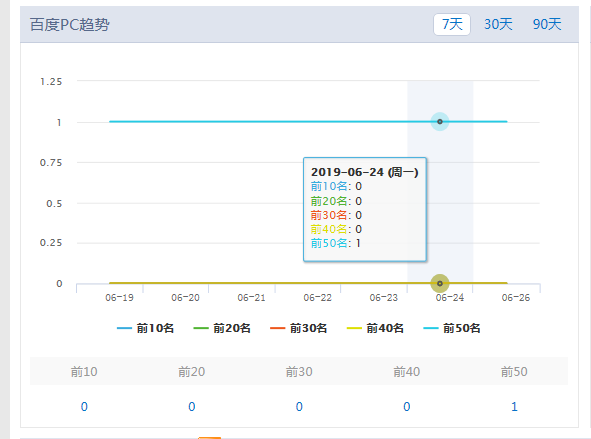Click the 百度PC趋势 panel title
Viewport: 591px width, 439px height.
(70, 25)
